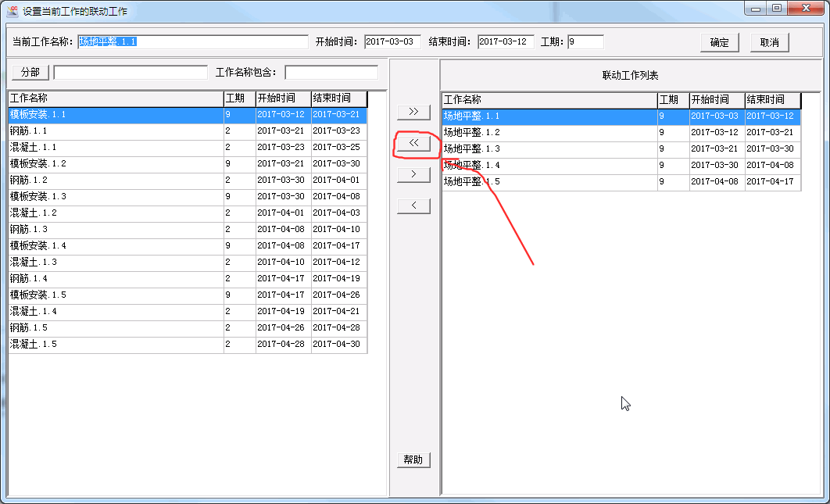Select linked row 场地平整.1.2
Image resolution: width=830 pixels, height=504 pixels.
tap(621, 133)
